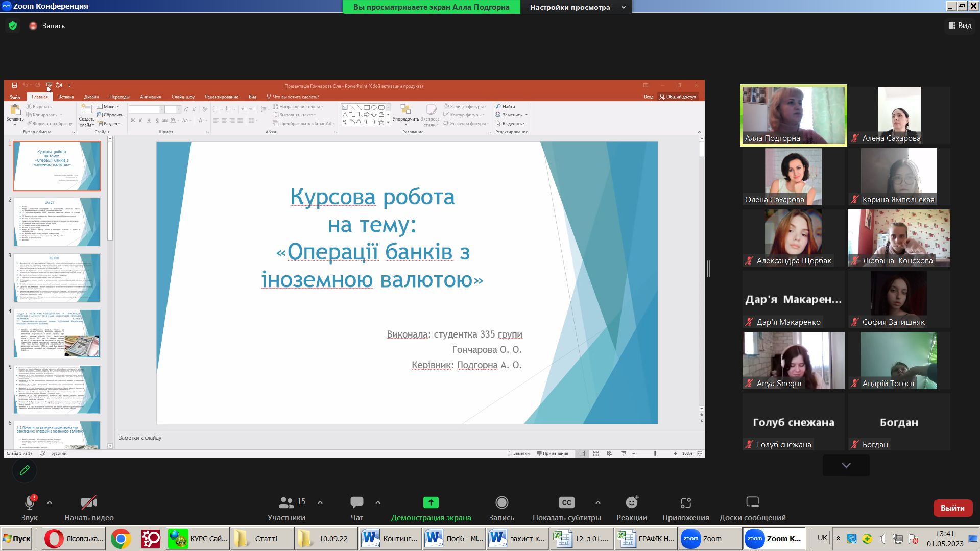Viewport: 980px width, 551px height.
Task: Click the Paste (Вставить) clipboard icon
Action: [15, 111]
